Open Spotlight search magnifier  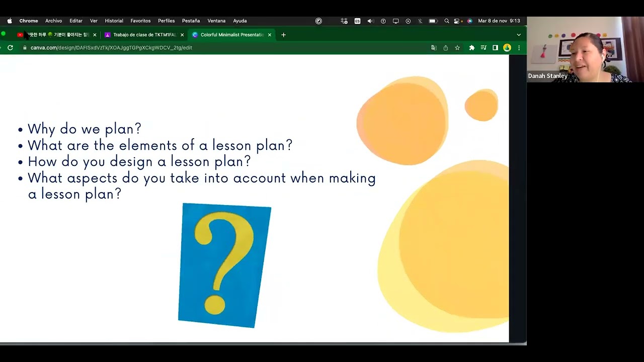pos(446,21)
